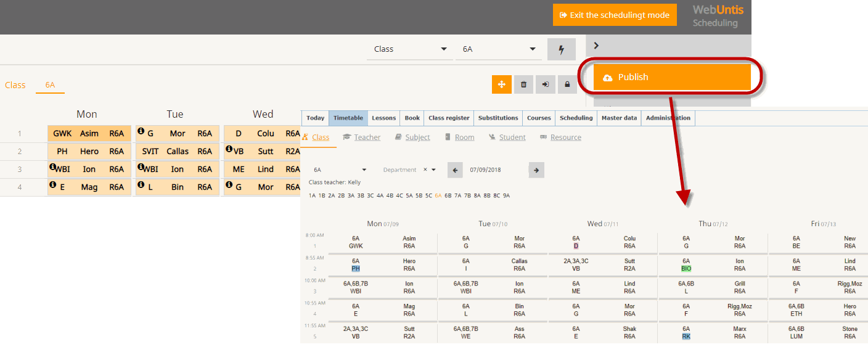Click the trash delete icon button

[523, 84]
